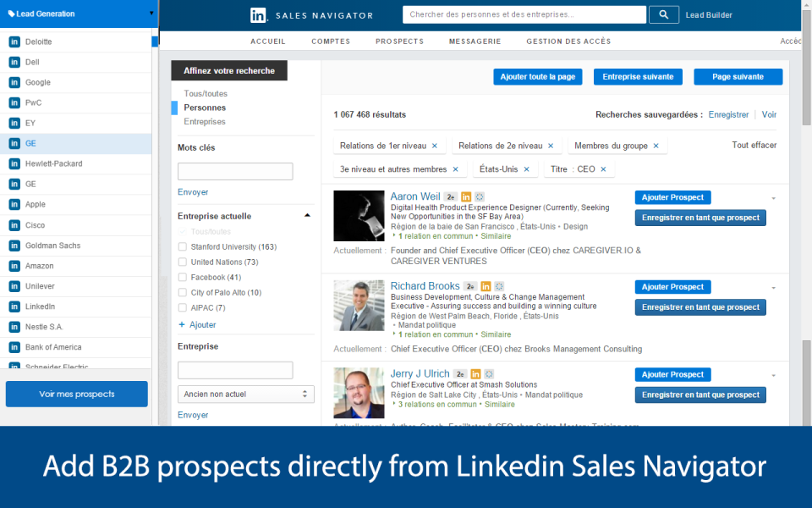Click Richard Brooks's profile photo

pyautogui.click(x=359, y=305)
